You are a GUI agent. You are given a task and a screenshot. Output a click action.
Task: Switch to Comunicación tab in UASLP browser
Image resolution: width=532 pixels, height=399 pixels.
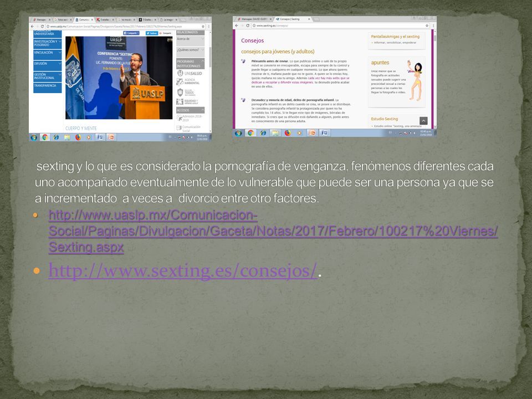(x=84, y=20)
